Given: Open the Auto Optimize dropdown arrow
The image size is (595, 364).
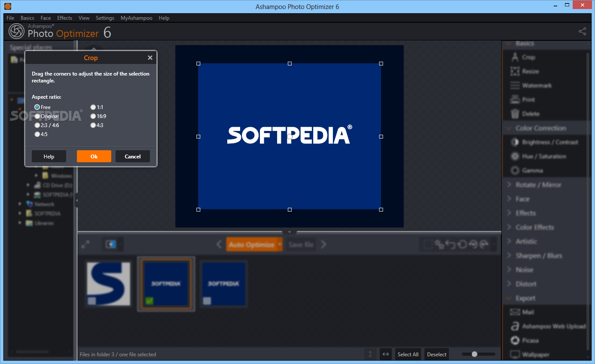Looking at the screenshot, I should (x=280, y=244).
